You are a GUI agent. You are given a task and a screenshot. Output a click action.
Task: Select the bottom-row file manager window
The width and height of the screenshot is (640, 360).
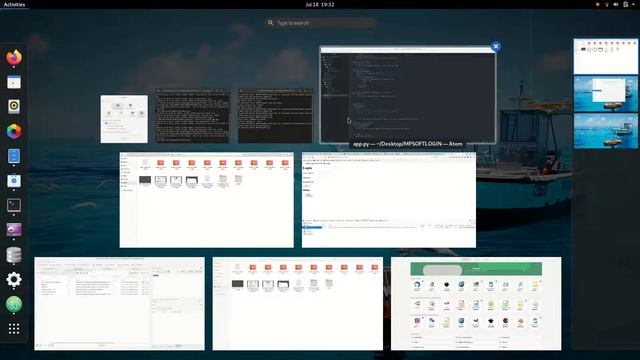pyautogui.click(x=298, y=303)
